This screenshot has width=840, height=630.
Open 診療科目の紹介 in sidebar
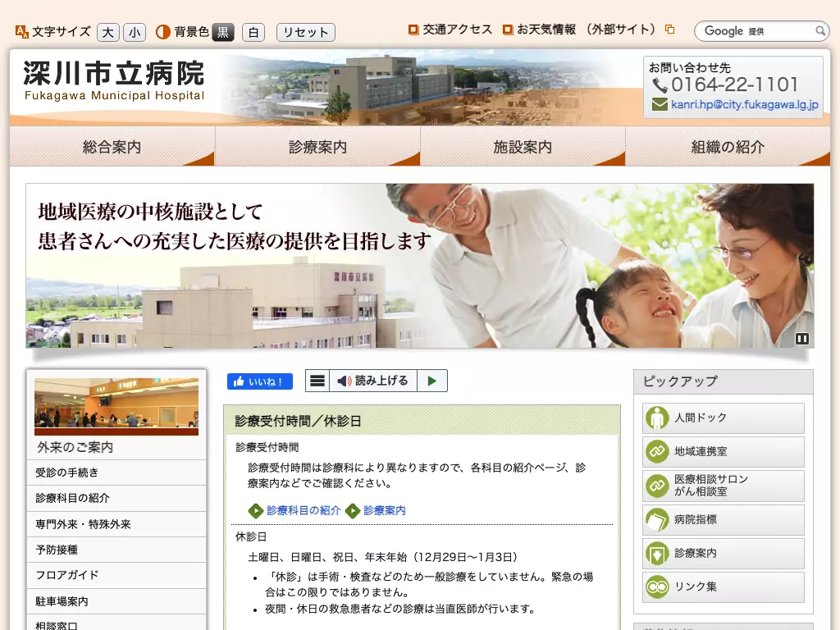tap(116, 498)
